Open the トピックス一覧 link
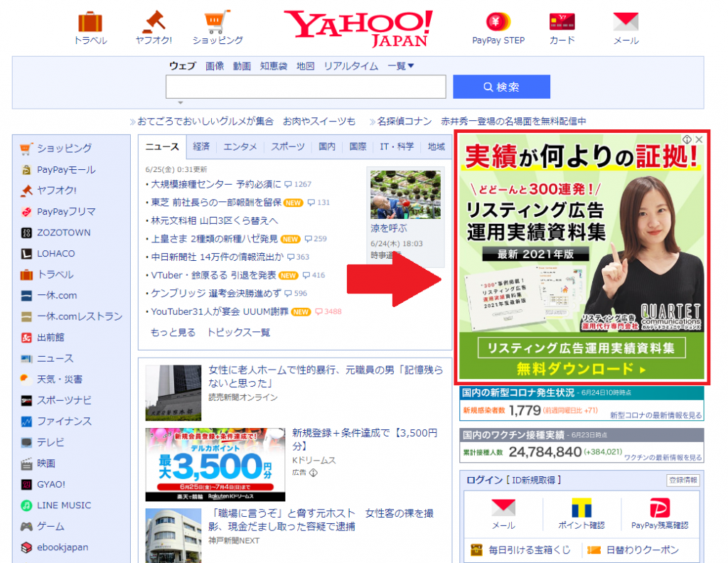This screenshot has height=563, width=728. [239, 332]
